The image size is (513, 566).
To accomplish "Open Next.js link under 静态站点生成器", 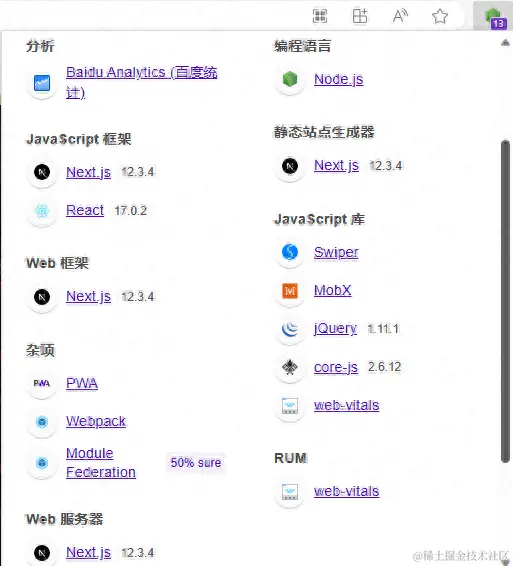I will [336, 166].
